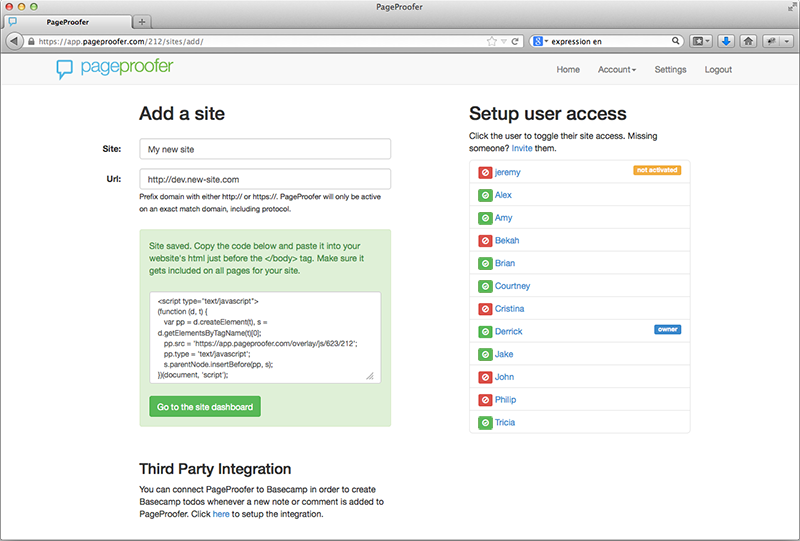The height and width of the screenshot is (541, 800).
Task: Open a new tab with plus button
Action: [x=142, y=22]
